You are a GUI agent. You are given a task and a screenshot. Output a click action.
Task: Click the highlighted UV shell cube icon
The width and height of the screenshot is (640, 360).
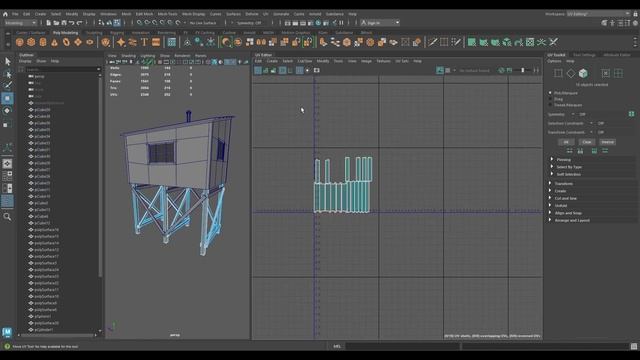[583, 73]
